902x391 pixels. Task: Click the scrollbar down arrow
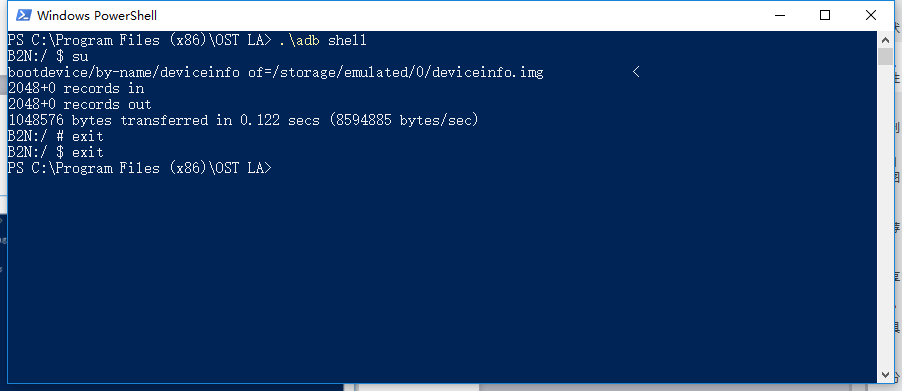(x=886, y=375)
